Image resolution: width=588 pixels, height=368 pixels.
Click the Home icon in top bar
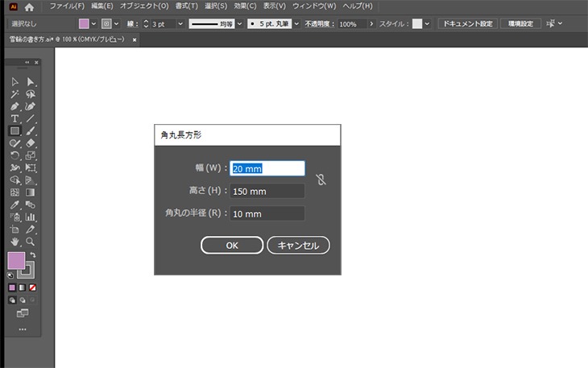[29, 6]
